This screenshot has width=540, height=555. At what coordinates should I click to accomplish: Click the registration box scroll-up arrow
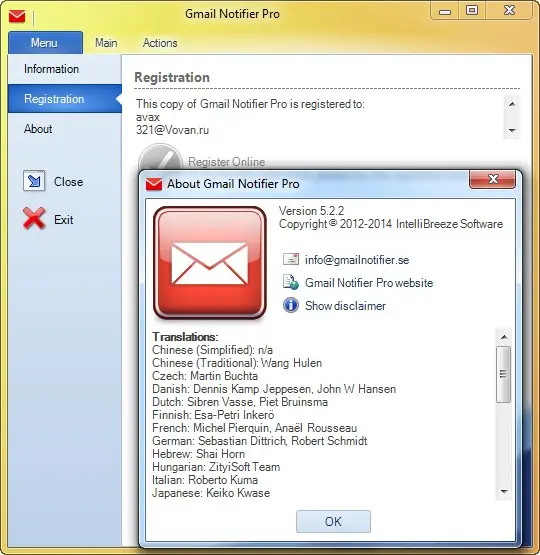[512, 104]
